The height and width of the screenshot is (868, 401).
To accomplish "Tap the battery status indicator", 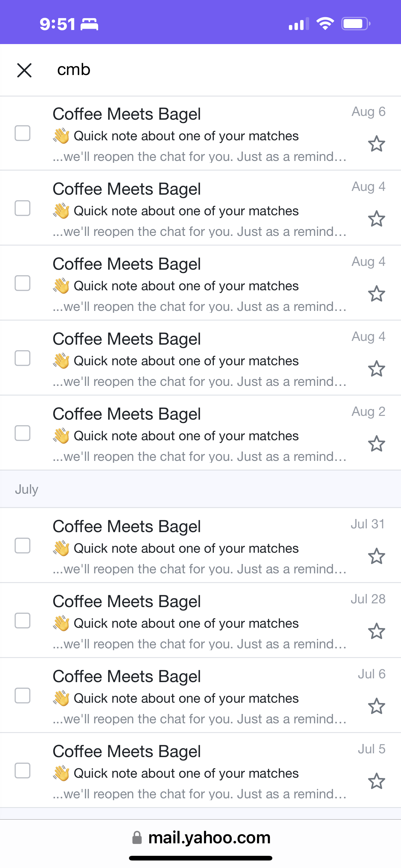I will pyautogui.click(x=356, y=23).
